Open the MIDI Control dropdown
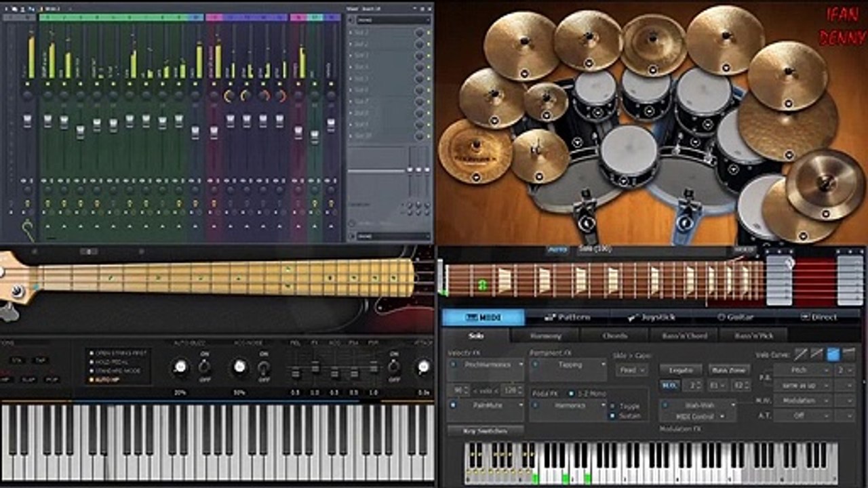Viewport: 868px width, 488px height. [698, 416]
